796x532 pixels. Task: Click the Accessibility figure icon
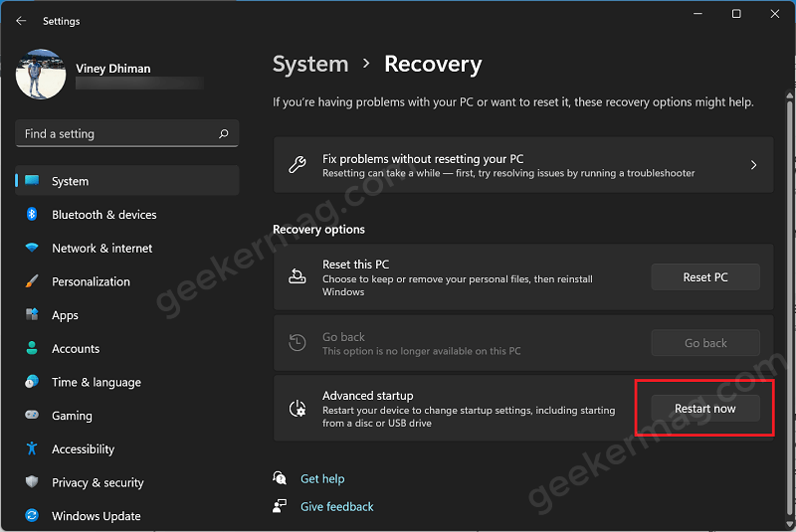click(32, 448)
